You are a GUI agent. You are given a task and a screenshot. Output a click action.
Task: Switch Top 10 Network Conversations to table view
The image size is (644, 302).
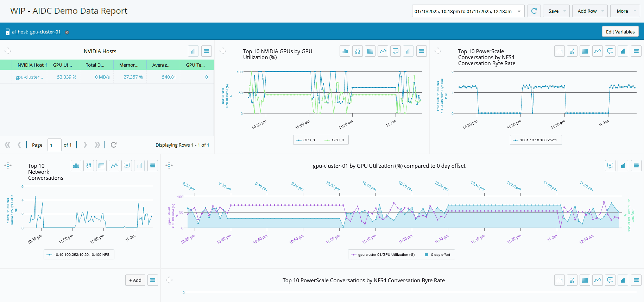[101, 166]
